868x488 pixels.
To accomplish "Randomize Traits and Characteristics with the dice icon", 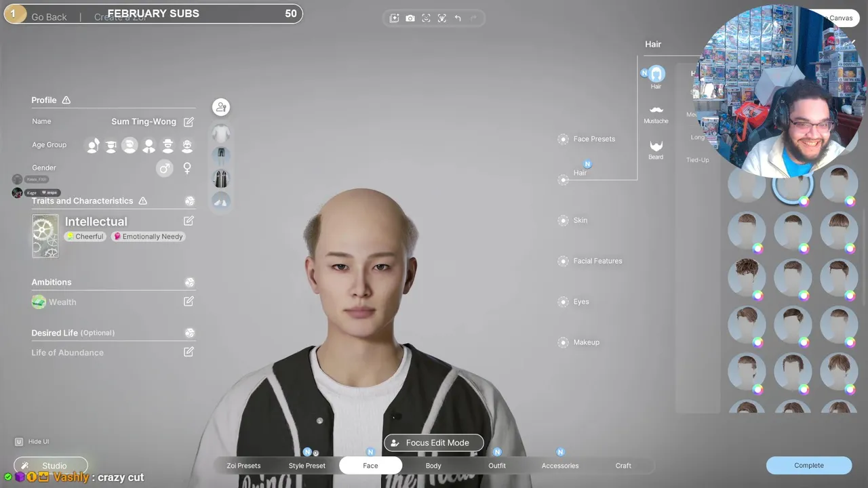I will [x=190, y=201].
